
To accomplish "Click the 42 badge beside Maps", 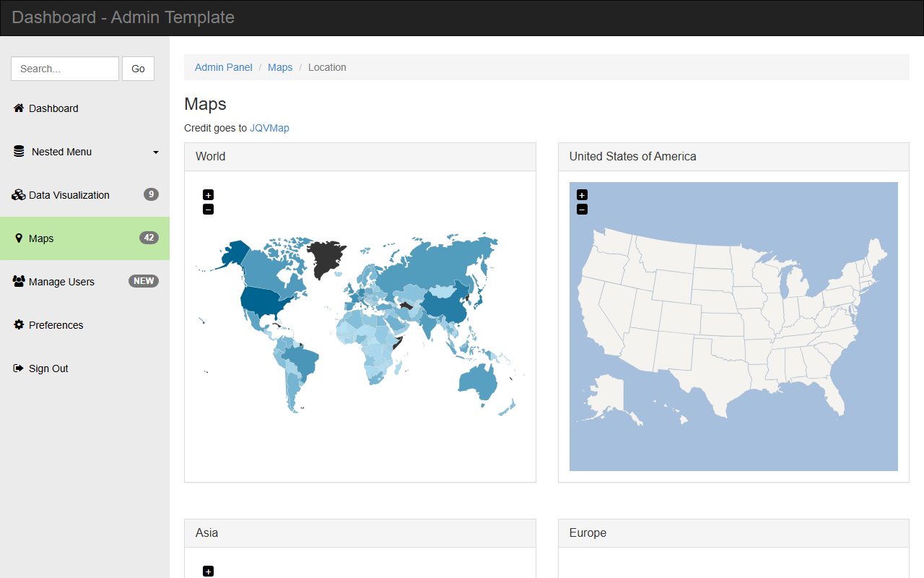I will [149, 238].
